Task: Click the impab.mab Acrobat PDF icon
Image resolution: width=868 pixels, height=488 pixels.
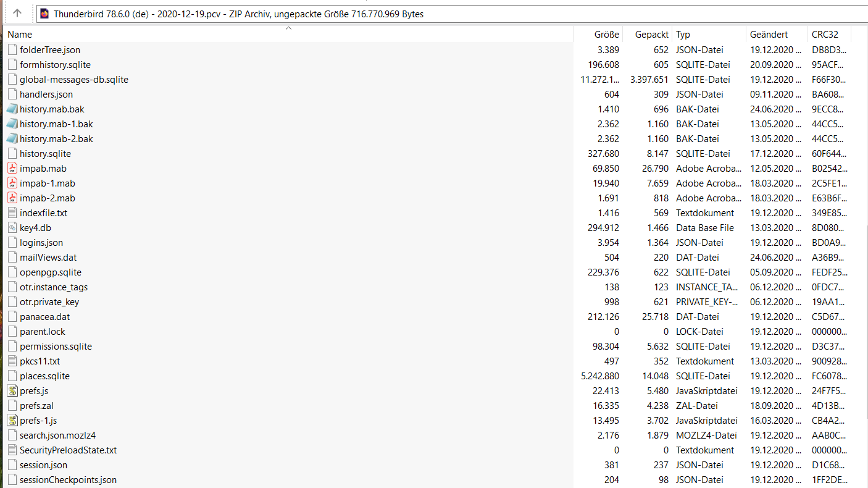Action: click(12, 169)
